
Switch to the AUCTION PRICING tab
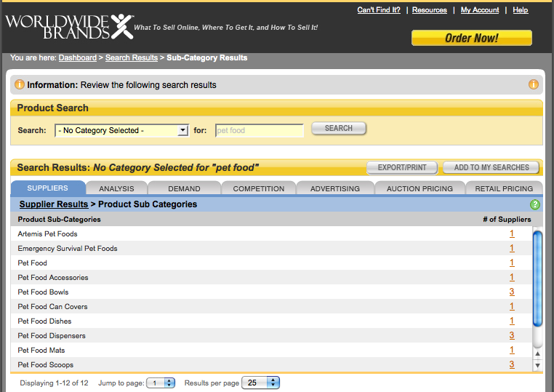419,188
